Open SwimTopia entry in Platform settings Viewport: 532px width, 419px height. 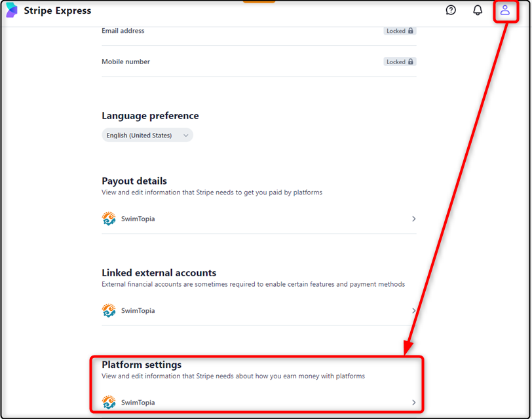click(x=259, y=403)
